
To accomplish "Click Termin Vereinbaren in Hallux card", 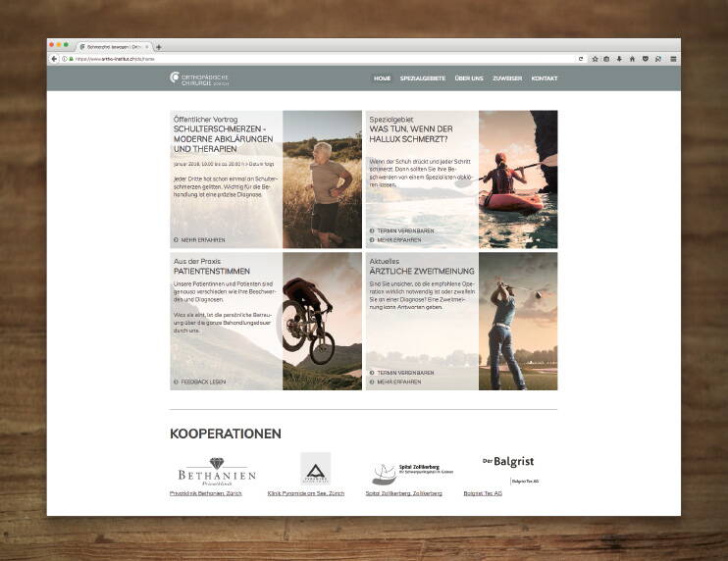I will (x=405, y=230).
